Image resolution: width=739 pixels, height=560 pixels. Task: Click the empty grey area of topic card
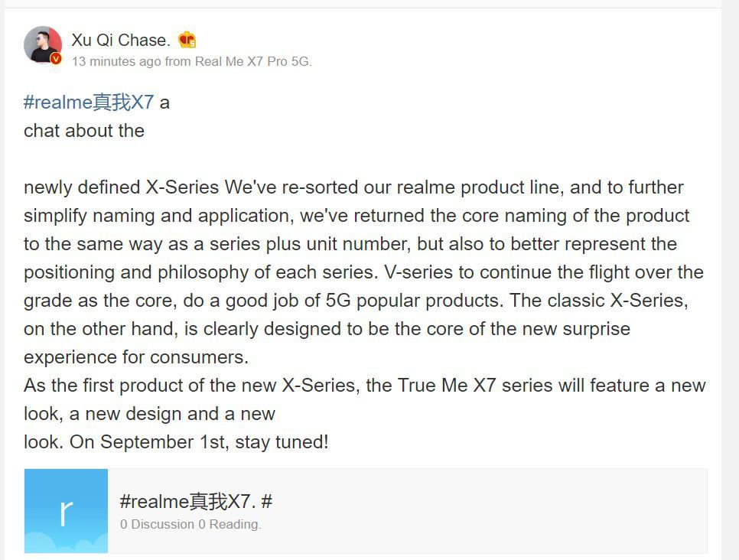point(486,510)
